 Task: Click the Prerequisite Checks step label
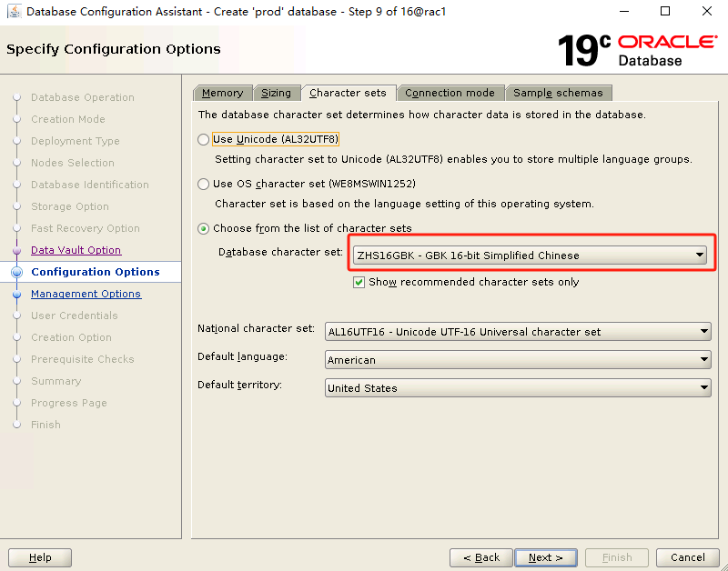[83, 359]
